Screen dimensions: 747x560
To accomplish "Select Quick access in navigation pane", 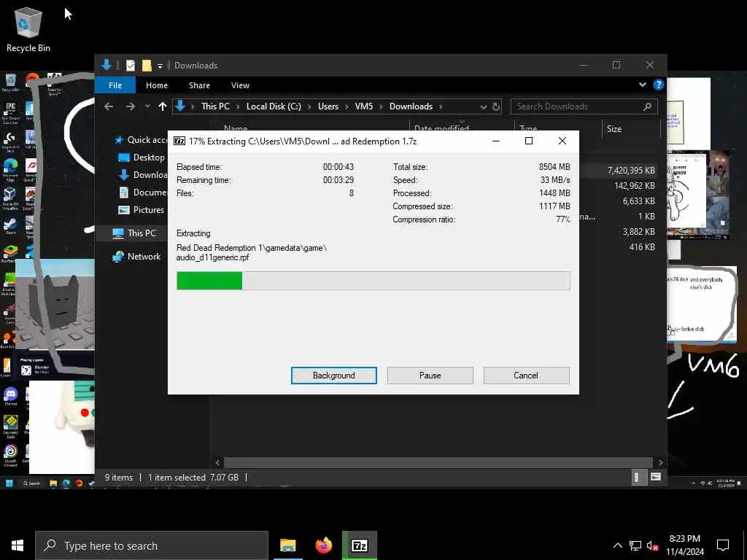I will (141, 139).
